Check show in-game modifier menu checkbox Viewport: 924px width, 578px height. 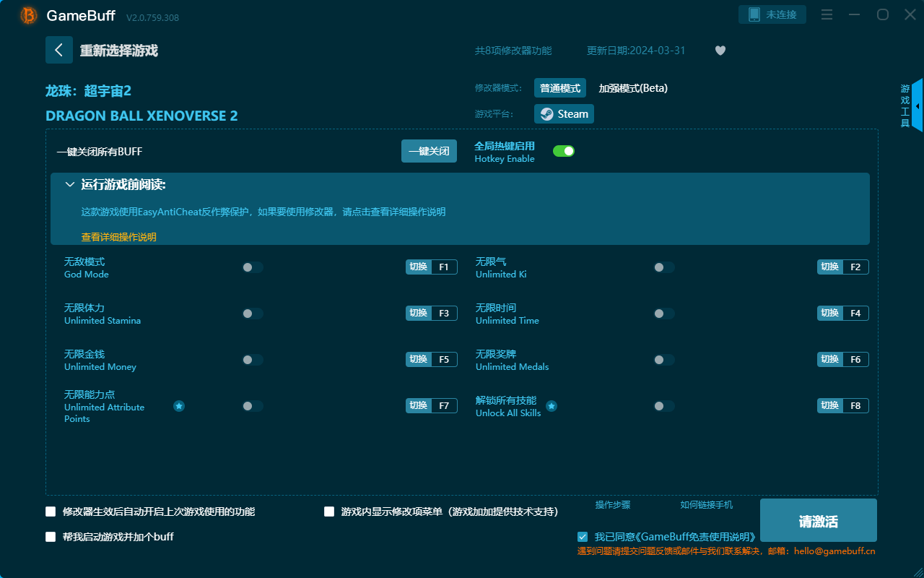click(x=329, y=512)
